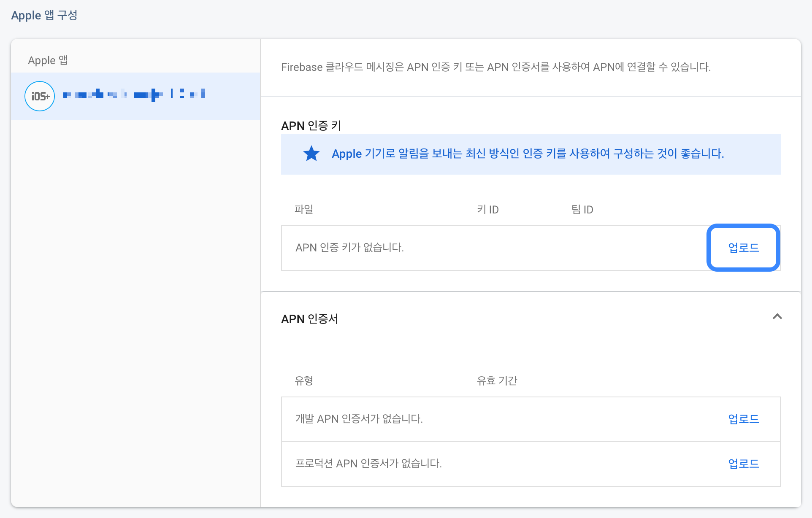Click the APN 인증 키 section heading
This screenshot has height=518, width=812.
[x=311, y=126]
